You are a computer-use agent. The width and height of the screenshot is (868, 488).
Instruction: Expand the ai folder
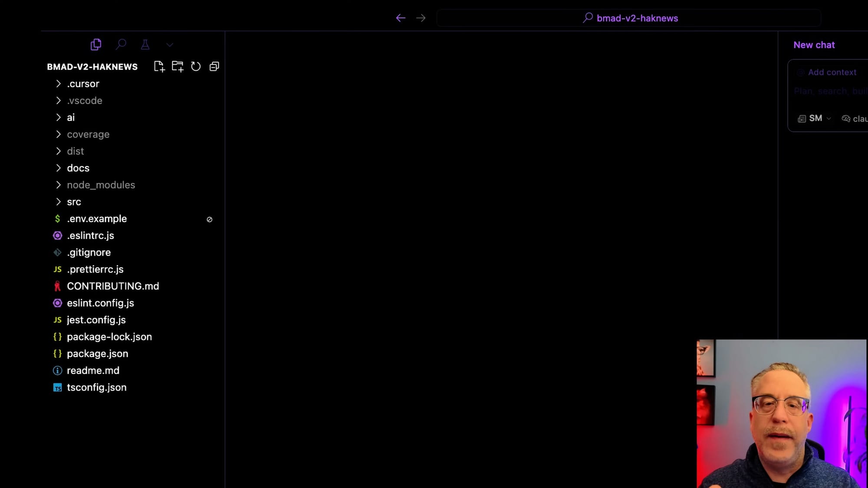pyautogui.click(x=71, y=118)
